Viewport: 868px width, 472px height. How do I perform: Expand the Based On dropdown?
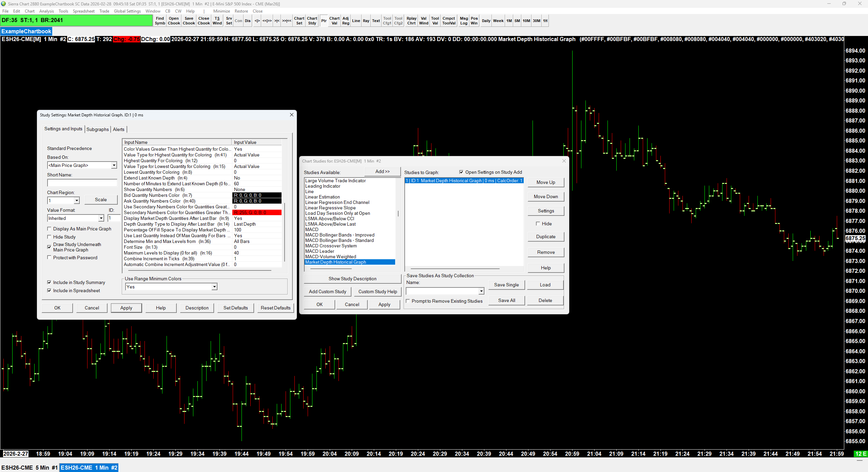point(114,165)
